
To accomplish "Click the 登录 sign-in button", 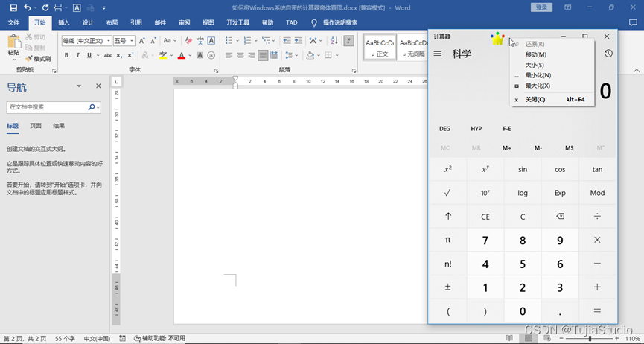I will tap(541, 7).
